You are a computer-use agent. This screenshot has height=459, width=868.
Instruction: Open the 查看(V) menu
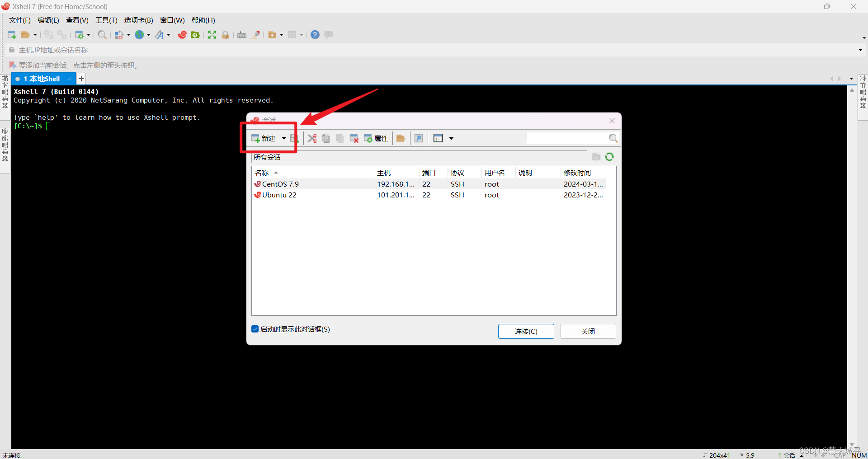coord(77,20)
